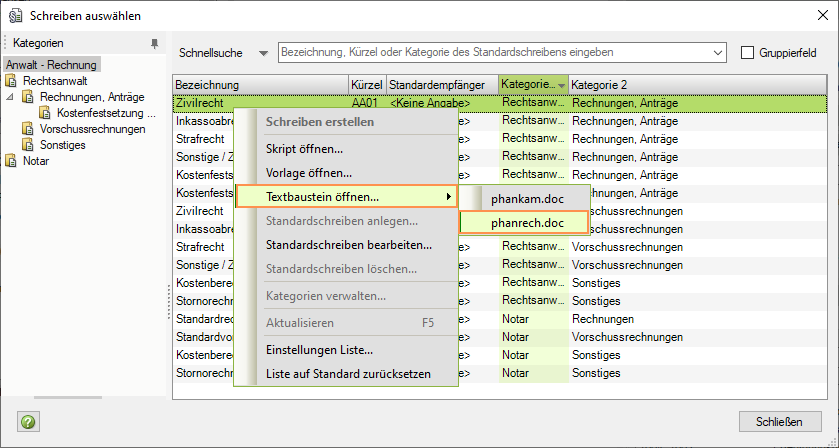This screenshot has height=448, width=839.
Task: Click the green help question mark icon
Action: [x=28, y=422]
